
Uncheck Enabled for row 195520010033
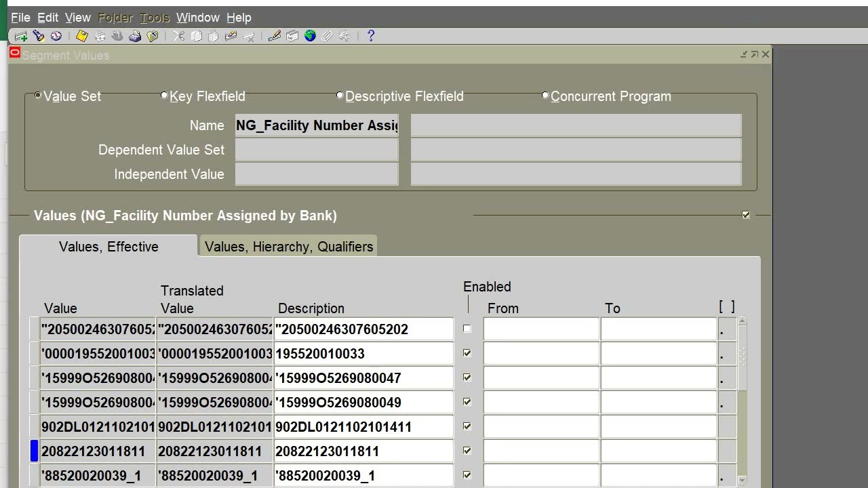tap(467, 353)
